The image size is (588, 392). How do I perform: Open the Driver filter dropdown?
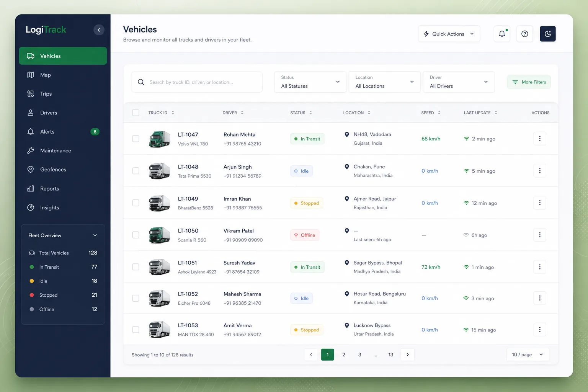coord(459,82)
